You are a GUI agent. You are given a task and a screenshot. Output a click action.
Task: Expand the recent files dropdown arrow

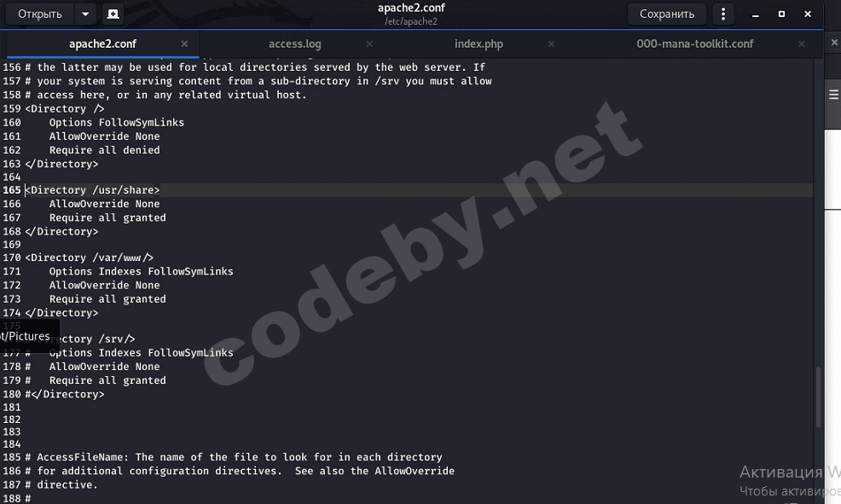[x=85, y=14]
